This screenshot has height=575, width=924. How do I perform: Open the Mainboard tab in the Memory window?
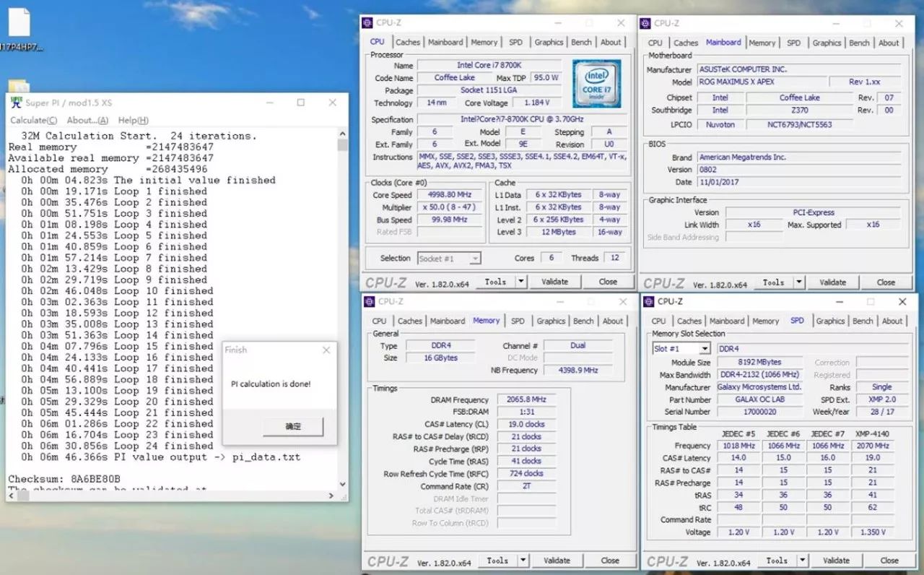click(448, 321)
